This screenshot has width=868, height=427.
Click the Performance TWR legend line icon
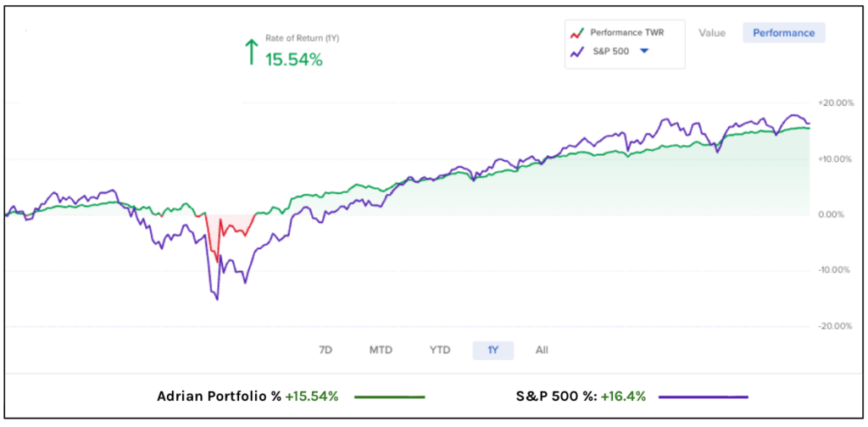(578, 34)
